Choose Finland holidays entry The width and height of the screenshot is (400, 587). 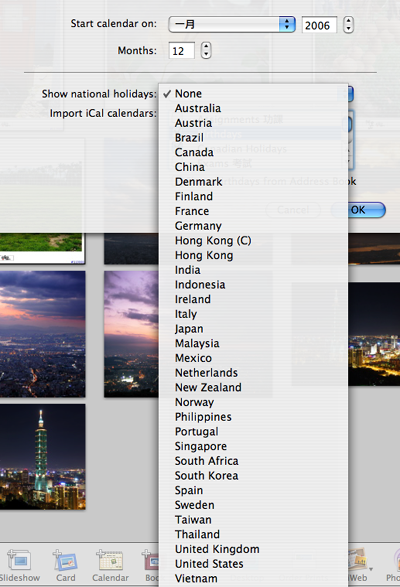(x=254, y=197)
